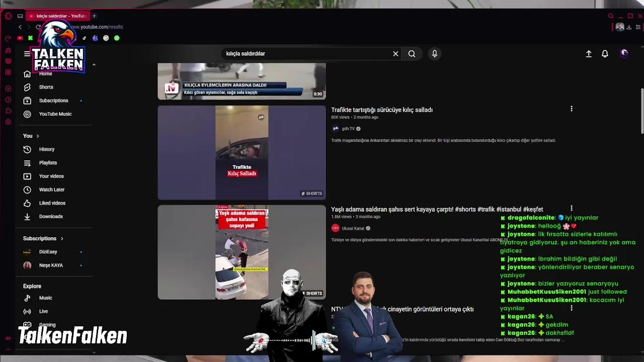Open YouTube Music from sidebar

point(55,114)
